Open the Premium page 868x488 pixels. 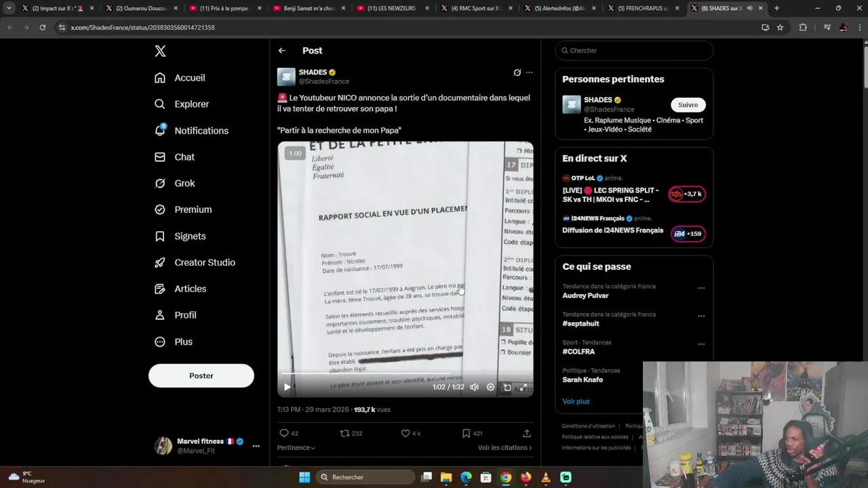coord(183,210)
